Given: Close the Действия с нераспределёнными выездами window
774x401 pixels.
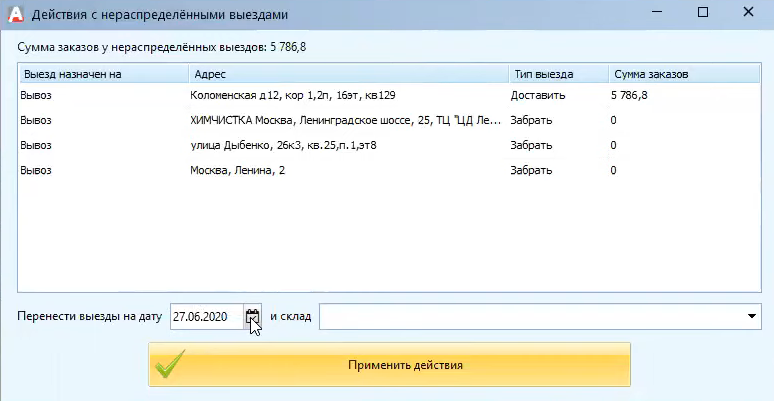Looking at the screenshot, I should [x=748, y=12].
